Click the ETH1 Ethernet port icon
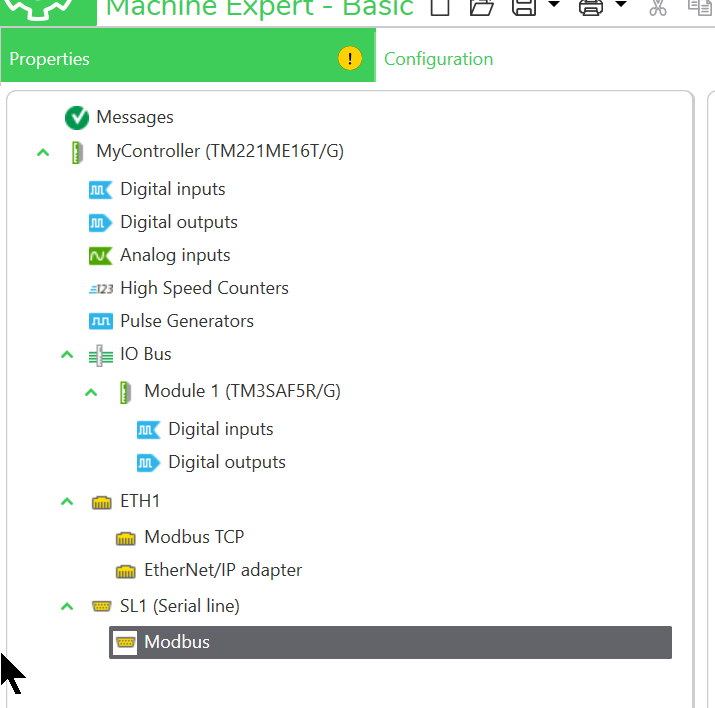715x708 pixels. pyautogui.click(x=101, y=502)
